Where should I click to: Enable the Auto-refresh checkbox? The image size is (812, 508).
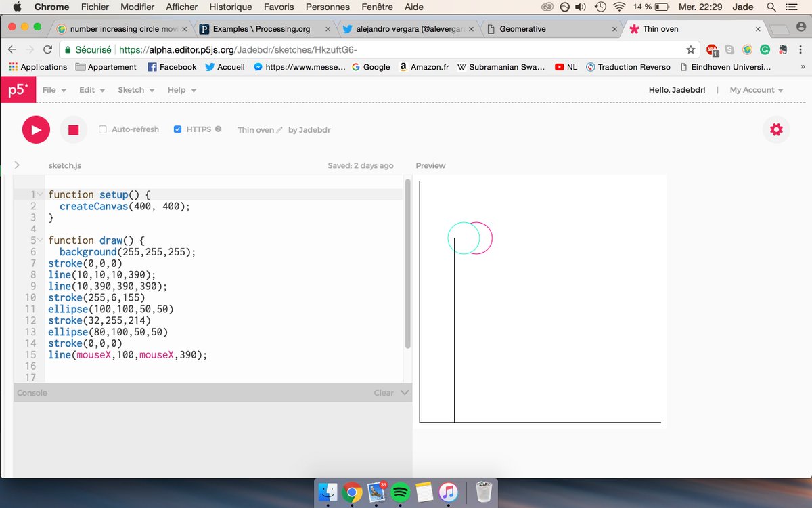click(103, 129)
